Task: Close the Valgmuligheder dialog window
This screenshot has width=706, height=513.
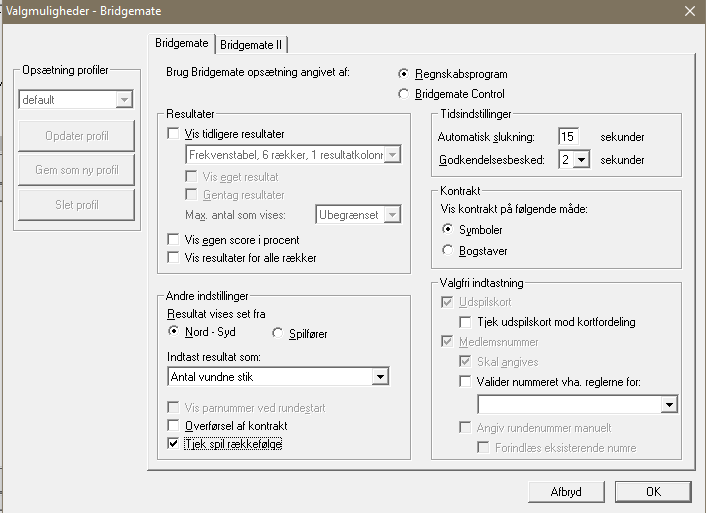Action: click(x=689, y=11)
